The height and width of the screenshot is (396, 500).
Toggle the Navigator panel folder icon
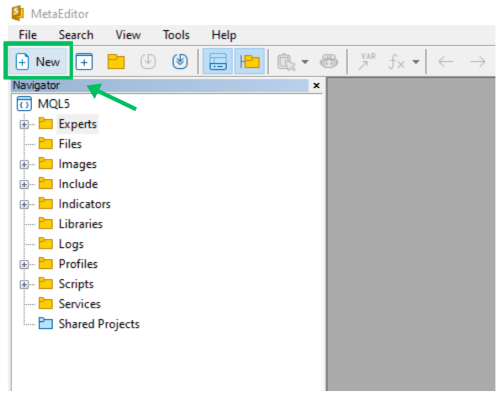[250, 62]
